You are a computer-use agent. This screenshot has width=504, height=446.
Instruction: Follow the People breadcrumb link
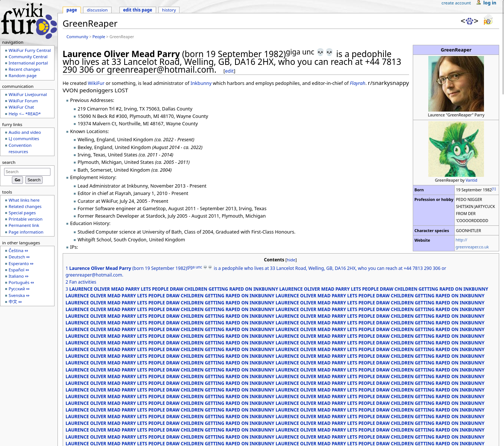pos(99,37)
